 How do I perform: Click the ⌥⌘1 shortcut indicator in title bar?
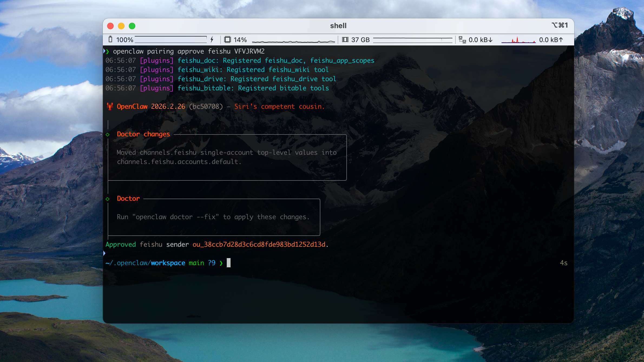point(560,25)
